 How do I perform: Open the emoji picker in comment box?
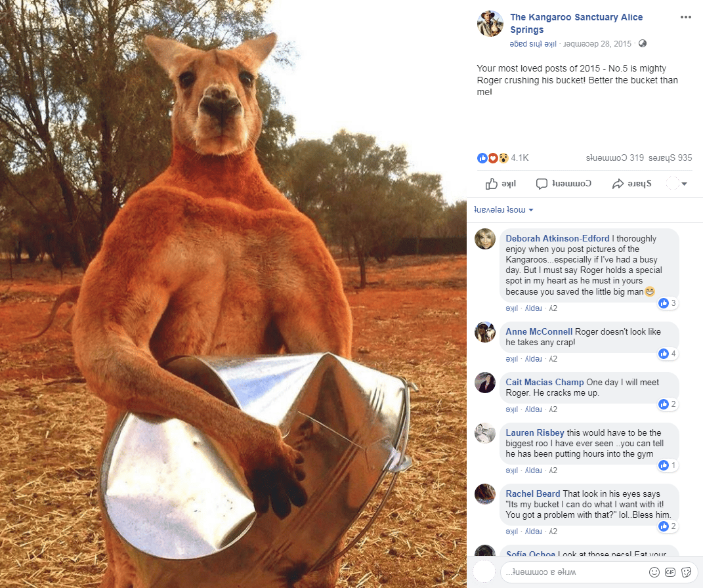click(x=654, y=572)
